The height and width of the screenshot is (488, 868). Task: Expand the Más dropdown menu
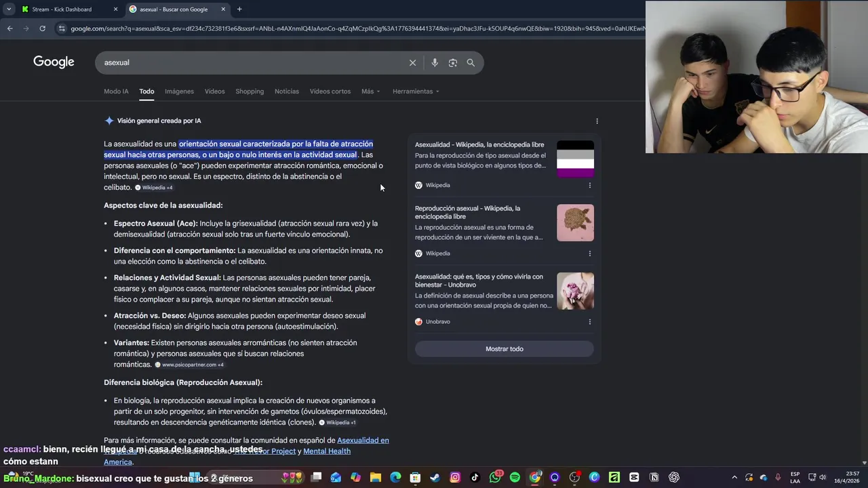coord(371,91)
